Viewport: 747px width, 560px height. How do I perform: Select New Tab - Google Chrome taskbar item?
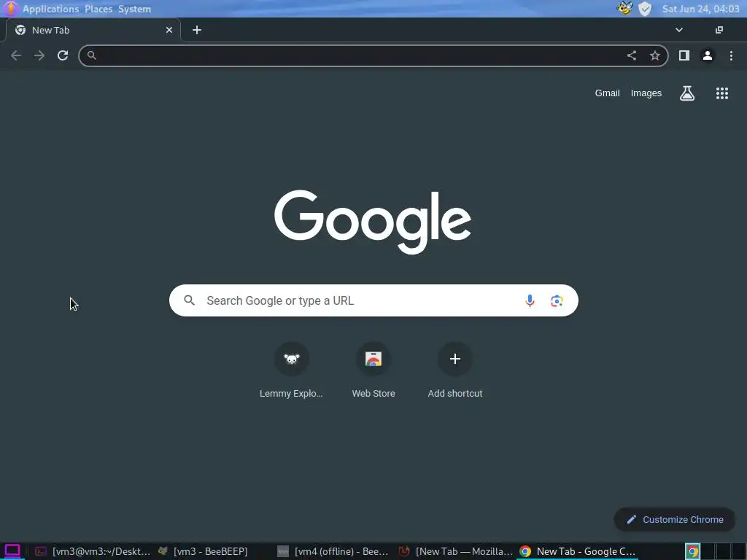click(x=578, y=551)
